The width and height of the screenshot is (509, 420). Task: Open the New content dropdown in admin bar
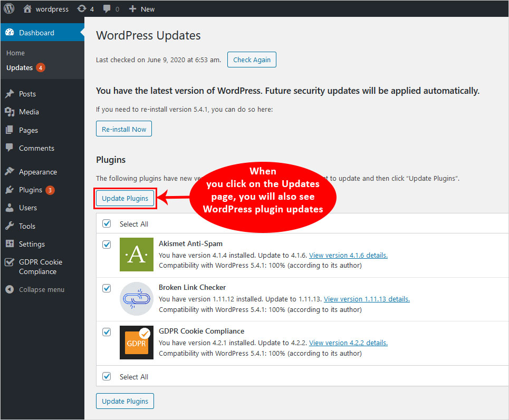tap(142, 9)
